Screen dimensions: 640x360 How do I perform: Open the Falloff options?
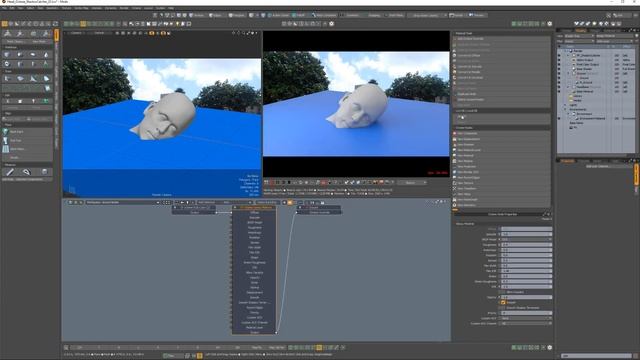299,15
